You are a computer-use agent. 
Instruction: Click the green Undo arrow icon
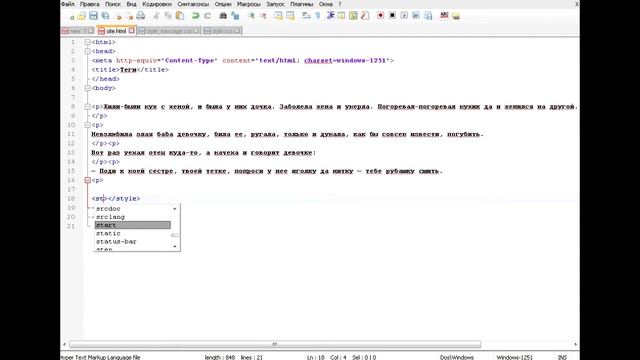196,16
